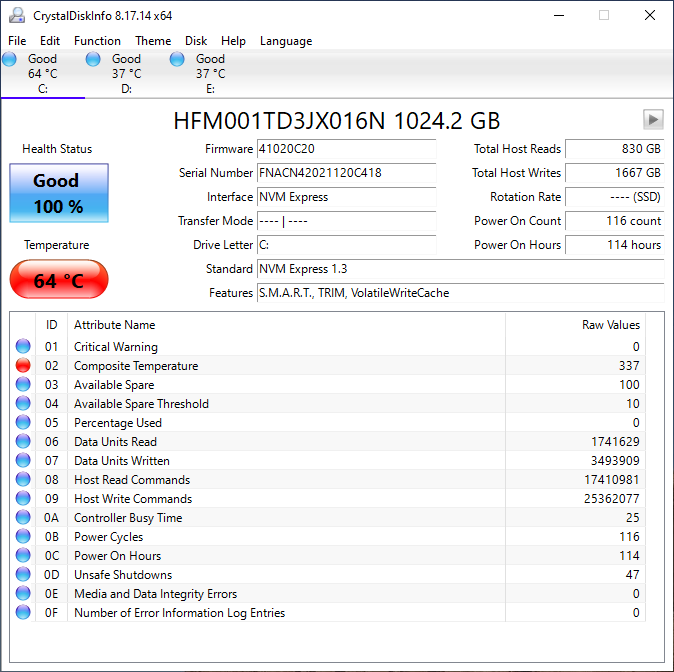Click the ID column header
The image size is (674, 672).
[x=51, y=325]
